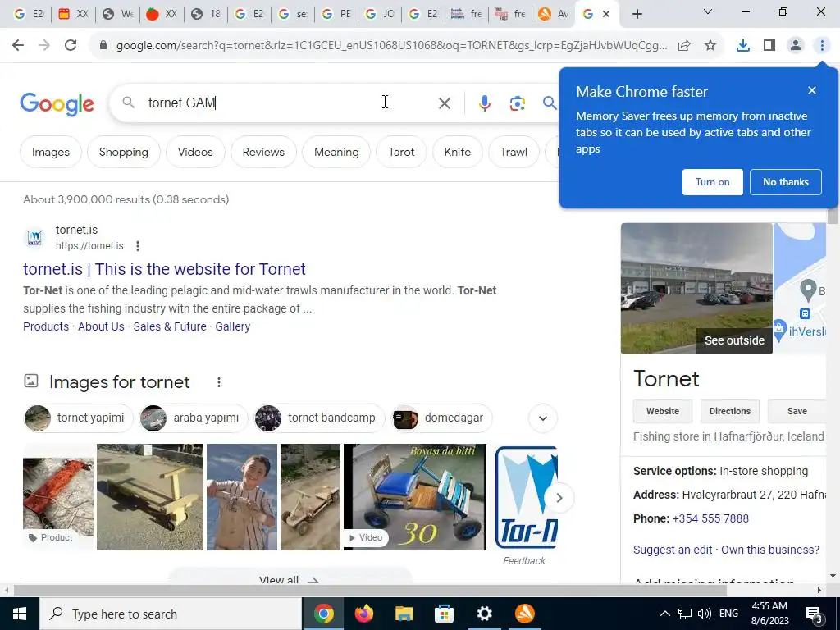
Task: Open a new tab with the plus button
Action: [637, 14]
